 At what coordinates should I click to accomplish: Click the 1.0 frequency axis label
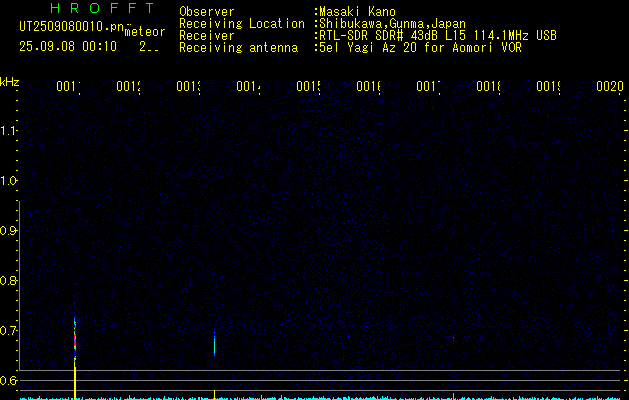click(8, 181)
